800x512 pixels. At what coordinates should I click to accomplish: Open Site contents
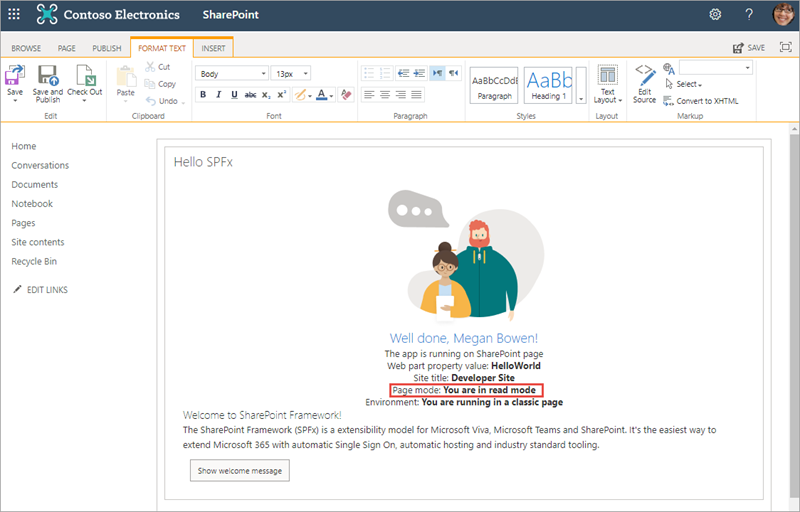(x=38, y=242)
